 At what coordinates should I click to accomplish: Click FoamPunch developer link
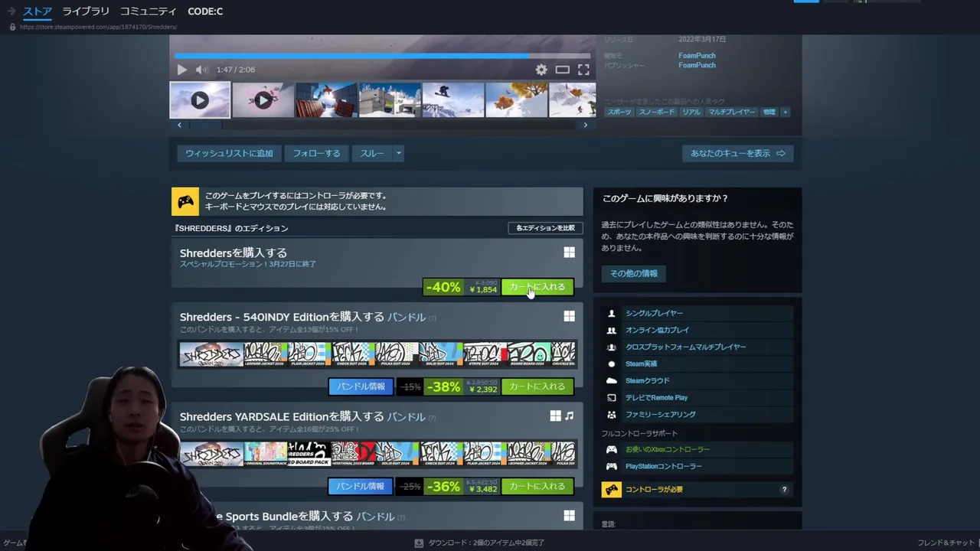(x=697, y=55)
